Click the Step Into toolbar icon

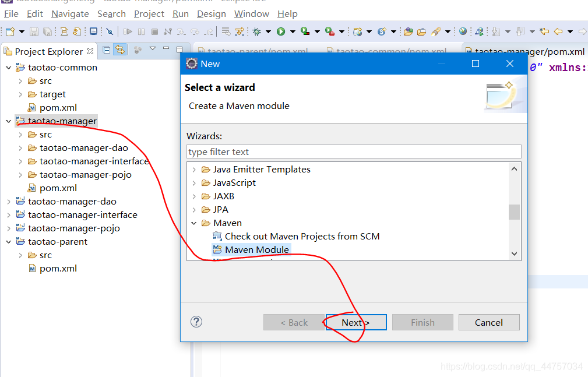tap(181, 31)
